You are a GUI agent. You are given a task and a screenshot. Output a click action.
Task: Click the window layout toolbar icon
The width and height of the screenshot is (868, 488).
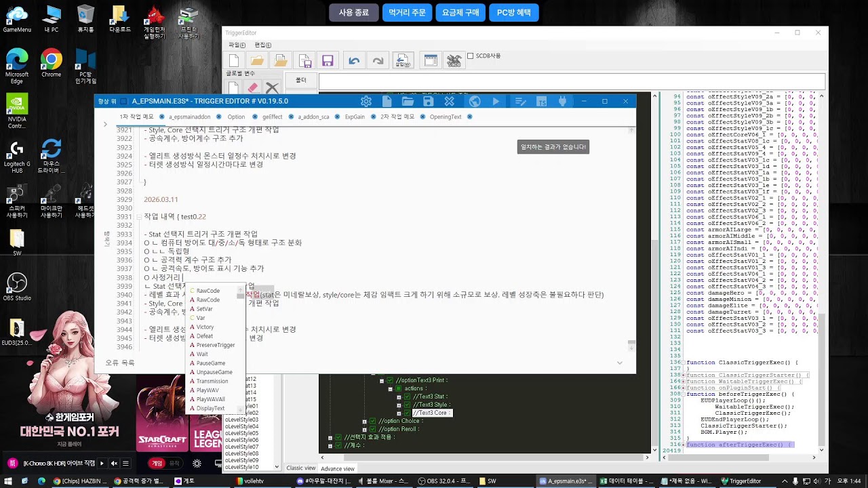[430, 61]
